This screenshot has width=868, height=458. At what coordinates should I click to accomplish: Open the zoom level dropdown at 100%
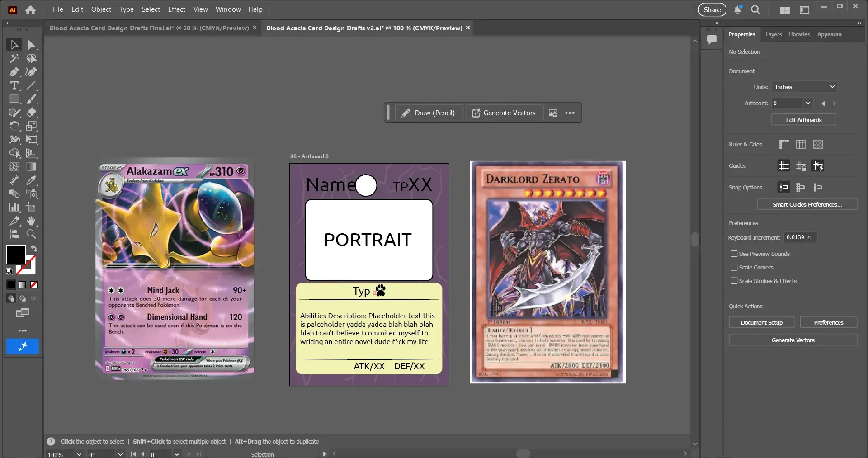tap(79, 454)
